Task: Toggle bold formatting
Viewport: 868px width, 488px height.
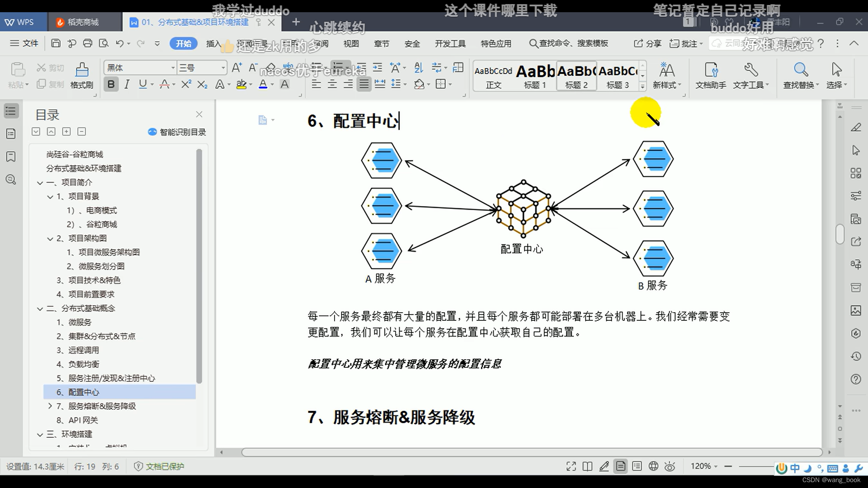Action: (111, 84)
